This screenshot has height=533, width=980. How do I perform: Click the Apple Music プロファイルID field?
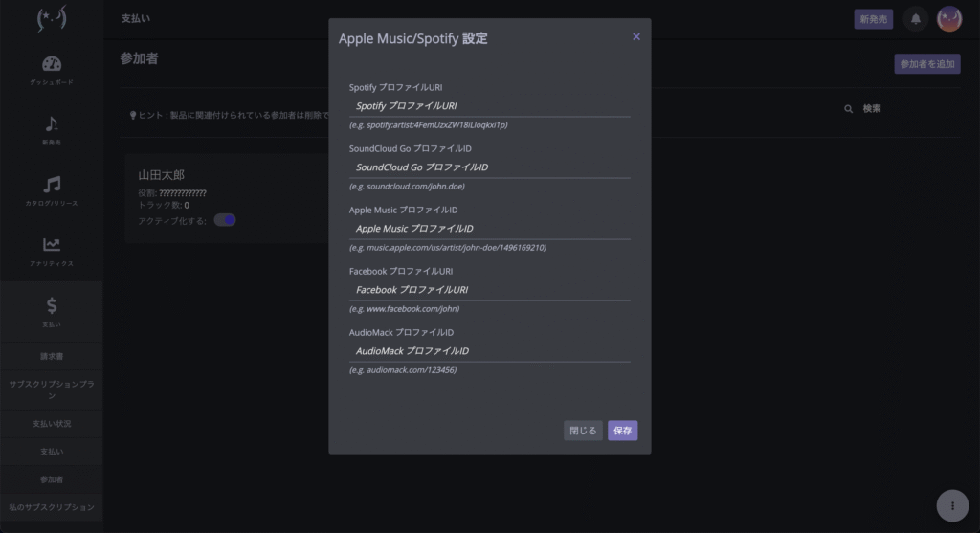[x=489, y=229]
